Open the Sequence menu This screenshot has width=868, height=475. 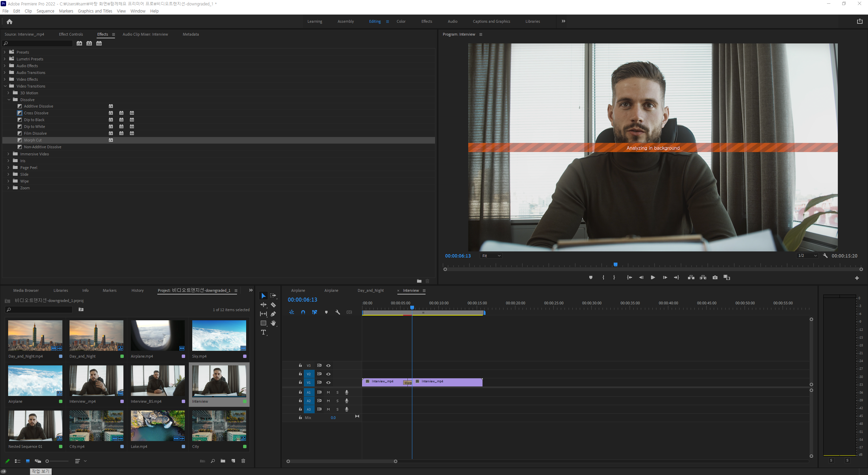tap(45, 11)
